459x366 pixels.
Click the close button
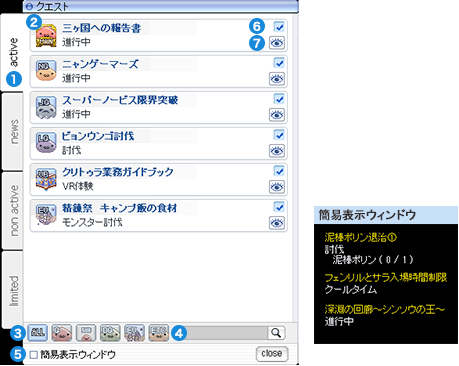272,354
